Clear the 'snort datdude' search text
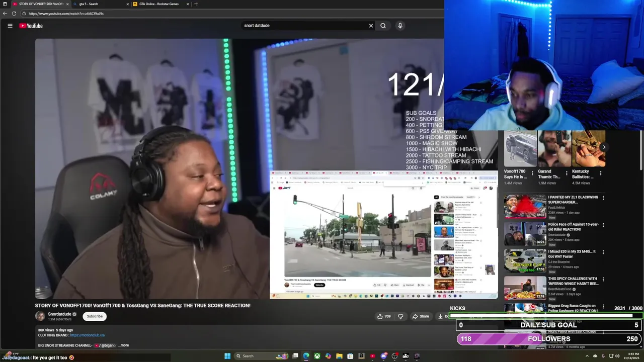 [x=371, y=26]
